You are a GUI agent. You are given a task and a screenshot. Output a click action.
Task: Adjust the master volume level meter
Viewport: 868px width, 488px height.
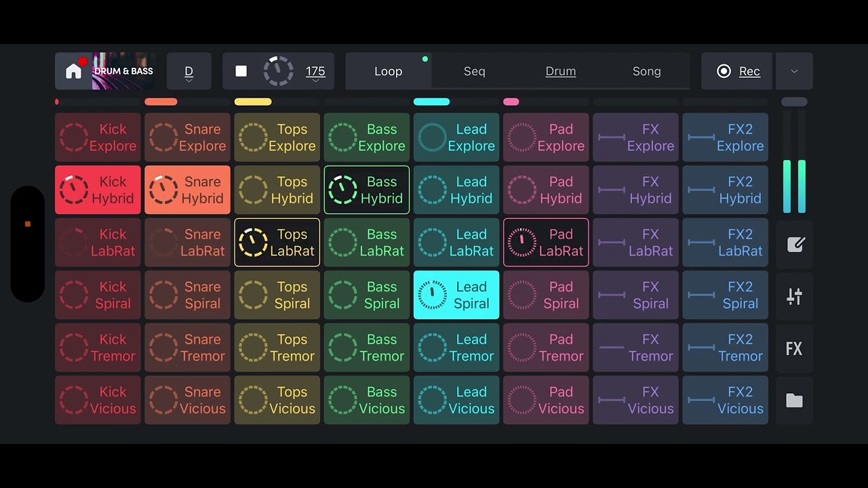[x=795, y=161]
